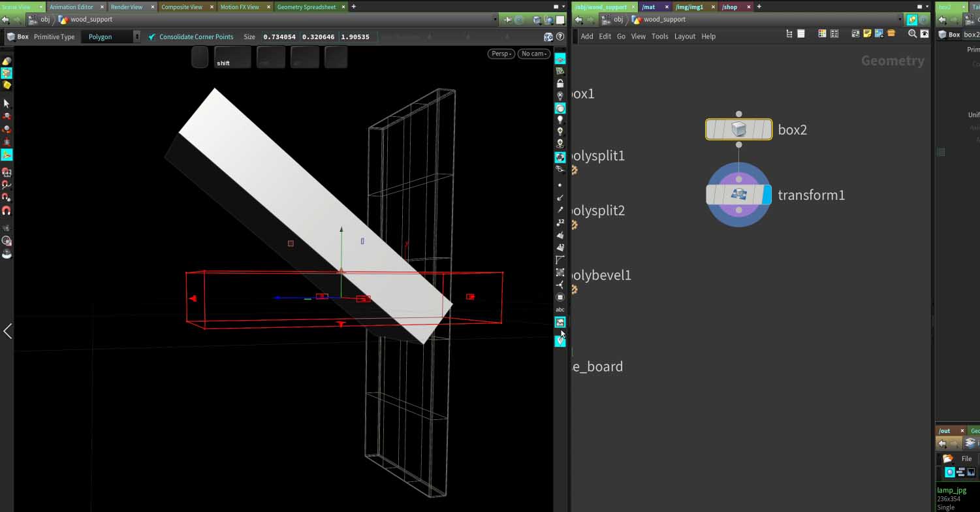Select the arrow select tool in left toolbar
This screenshot has width=980, height=512.
point(7,103)
